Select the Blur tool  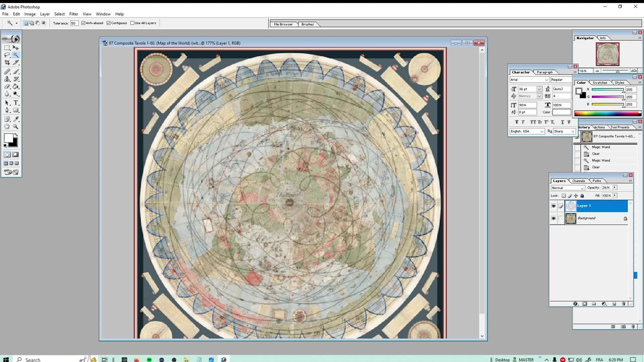click(7, 94)
